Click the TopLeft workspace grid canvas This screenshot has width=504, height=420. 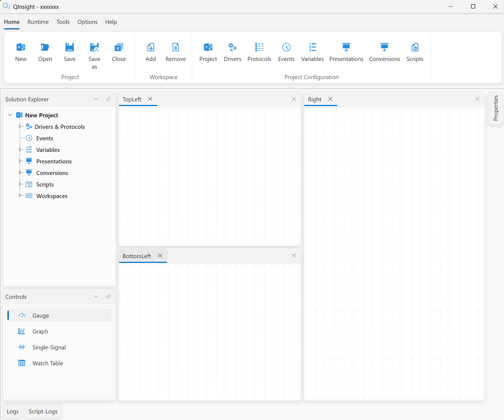[x=210, y=176]
